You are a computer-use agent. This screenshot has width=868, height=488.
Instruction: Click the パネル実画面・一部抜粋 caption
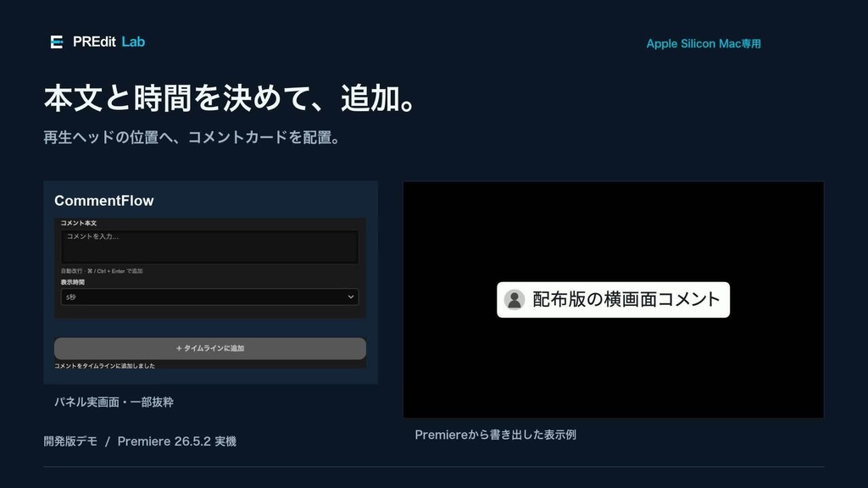click(114, 402)
